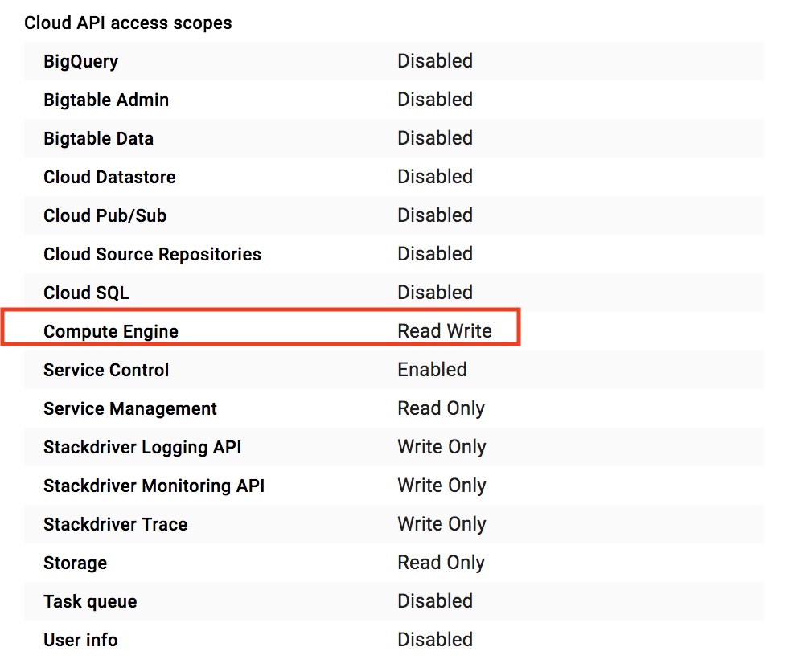Select the Cloud Pub/Sub label

(x=105, y=215)
